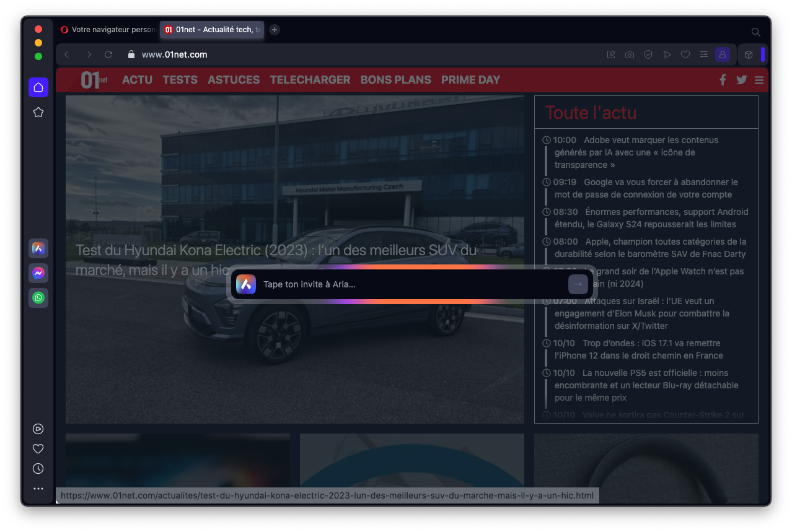Select the '01net - Actualité tech' tab

click(212, 30)
